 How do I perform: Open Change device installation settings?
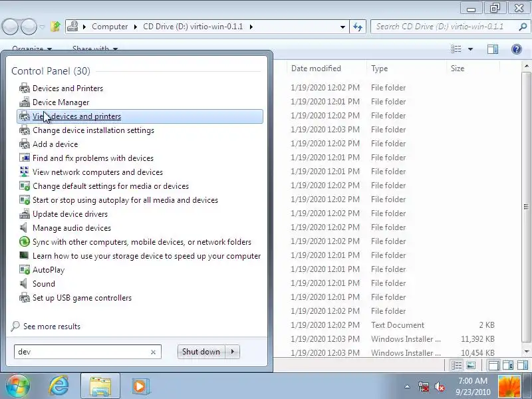click(93, 130)
